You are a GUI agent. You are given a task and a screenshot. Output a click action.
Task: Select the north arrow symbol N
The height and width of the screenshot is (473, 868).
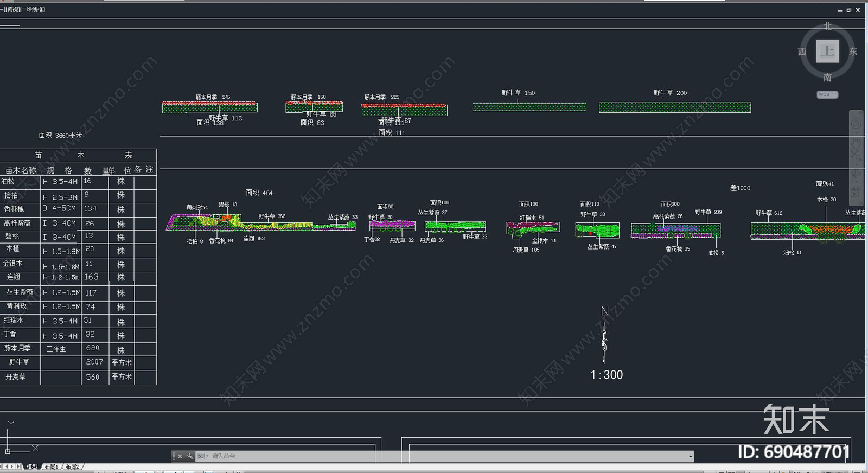604,334
